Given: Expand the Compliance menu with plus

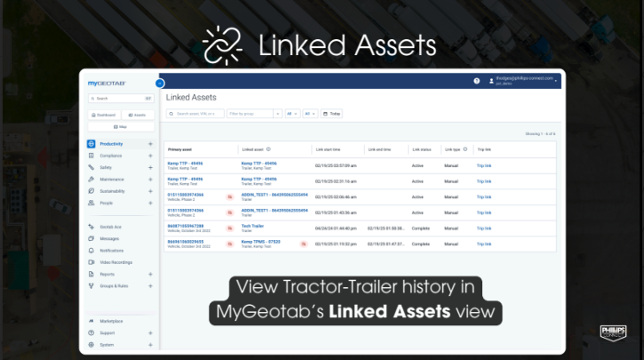Looking at the screenshot, I should [x=150, y=156].
